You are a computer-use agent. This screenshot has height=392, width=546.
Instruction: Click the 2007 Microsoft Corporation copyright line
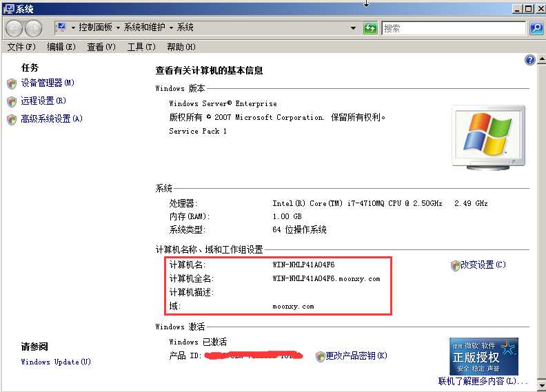click(277, 117)
